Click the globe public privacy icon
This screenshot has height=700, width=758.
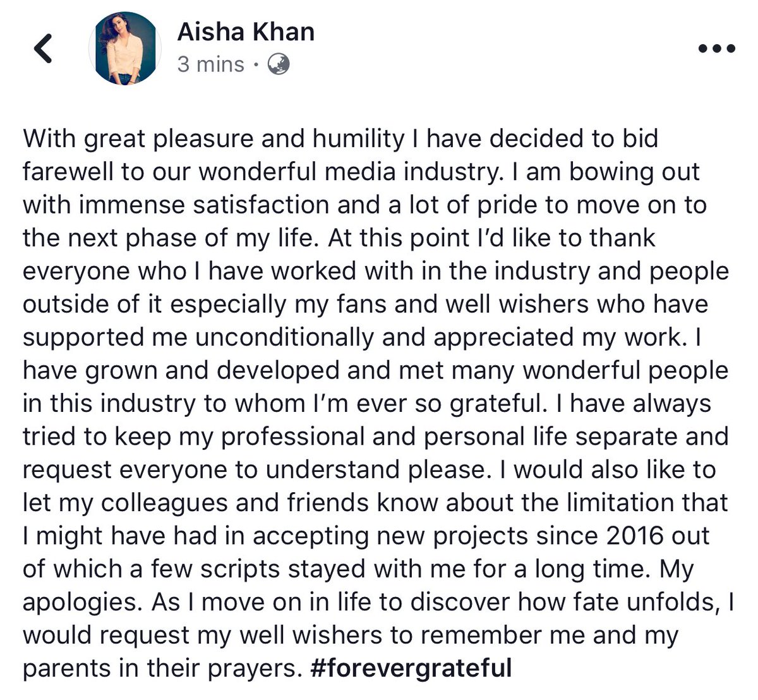(279, 64)
